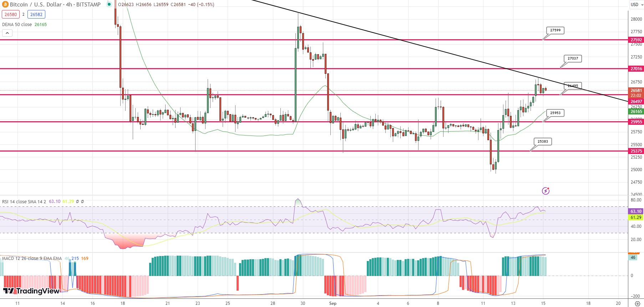Select the RSI 14 close indicator legend

coord(24,201)
